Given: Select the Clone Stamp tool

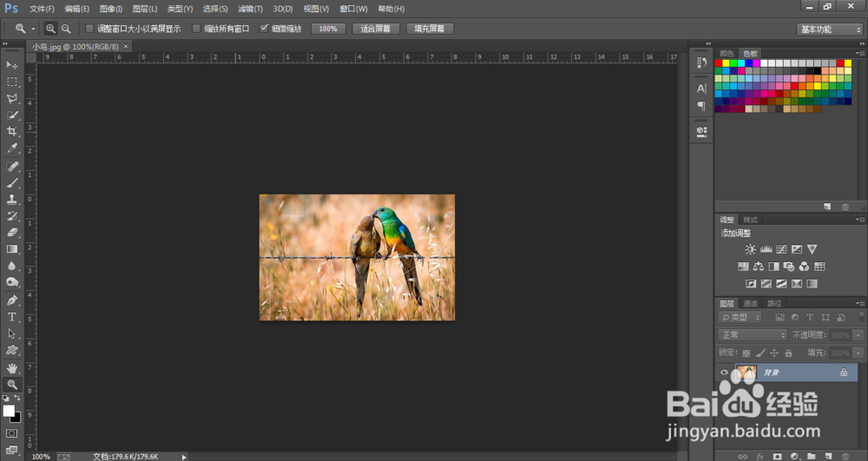Looking at the screenshot, I should pyautogui.click(x=11, y=199).
